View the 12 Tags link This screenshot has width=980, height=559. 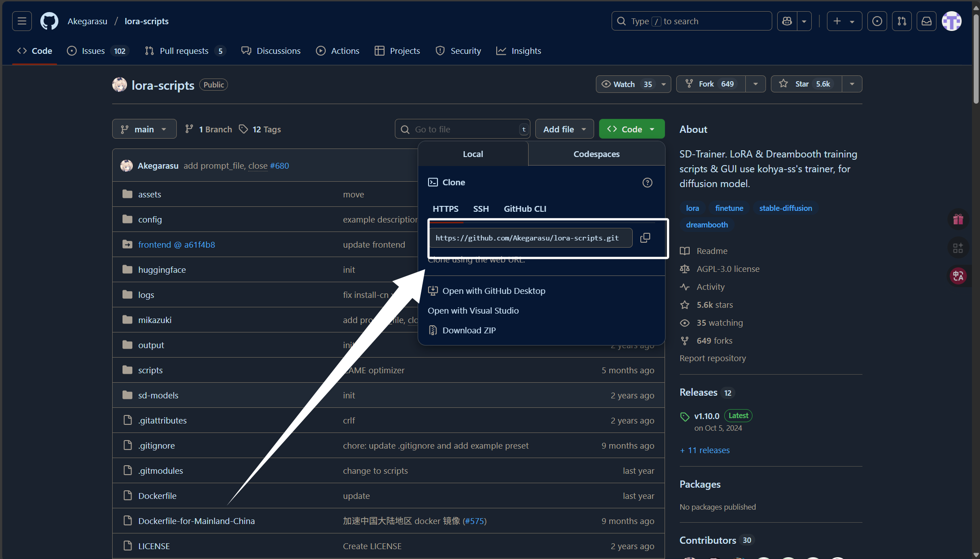click(x=260, y=129)
